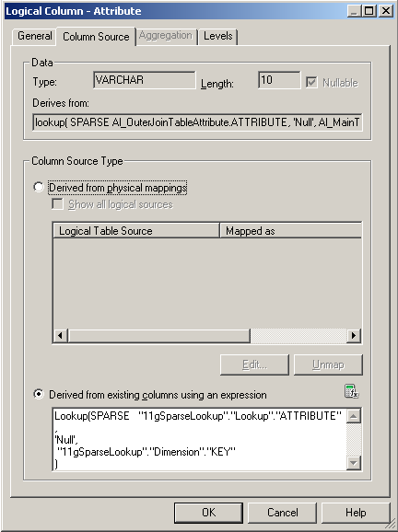Open the Levels tab
The width and height of the screenshot is (398, 532).
point(218,36)
